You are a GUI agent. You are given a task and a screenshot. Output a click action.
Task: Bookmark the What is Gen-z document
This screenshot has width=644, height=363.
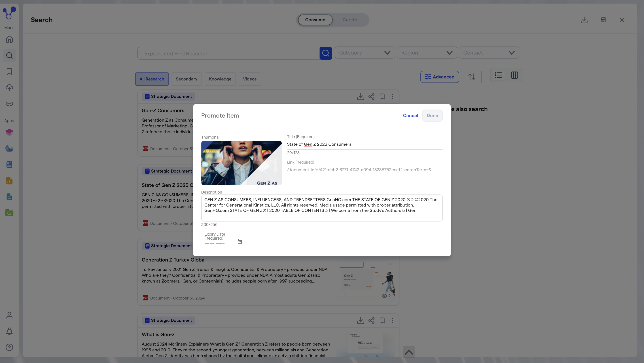(382, 321)
